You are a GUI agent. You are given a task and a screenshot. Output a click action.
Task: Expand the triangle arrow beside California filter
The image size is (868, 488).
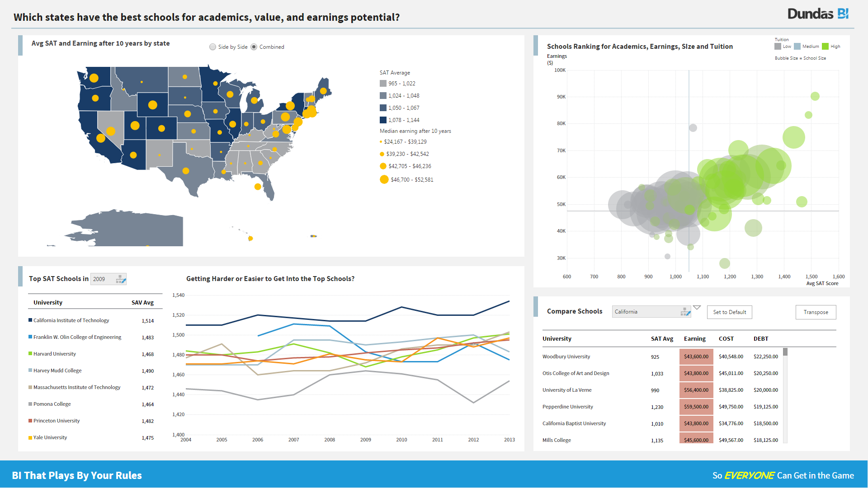click(x=697, y=308)
